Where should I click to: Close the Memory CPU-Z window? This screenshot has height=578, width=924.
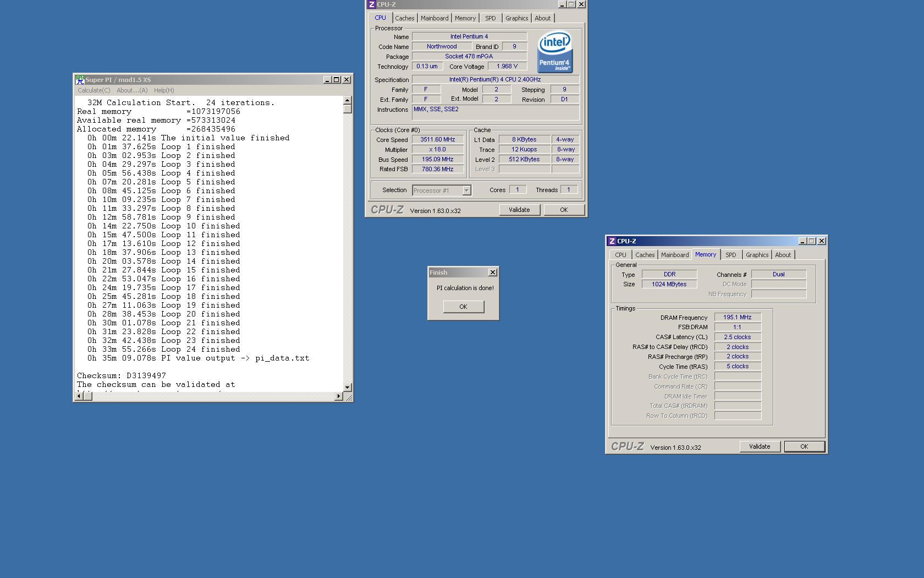click(x=822, y=241)
